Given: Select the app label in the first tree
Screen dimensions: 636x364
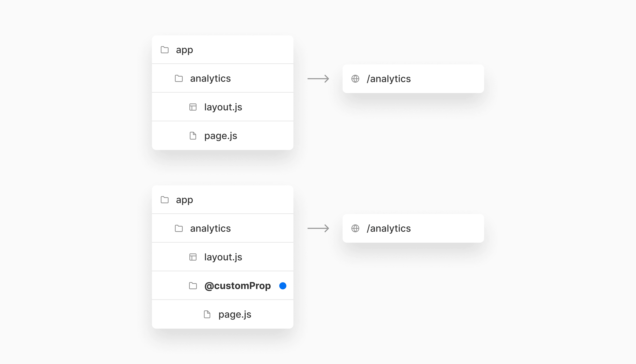Looking at the screenshot, I should click(184, 50).
